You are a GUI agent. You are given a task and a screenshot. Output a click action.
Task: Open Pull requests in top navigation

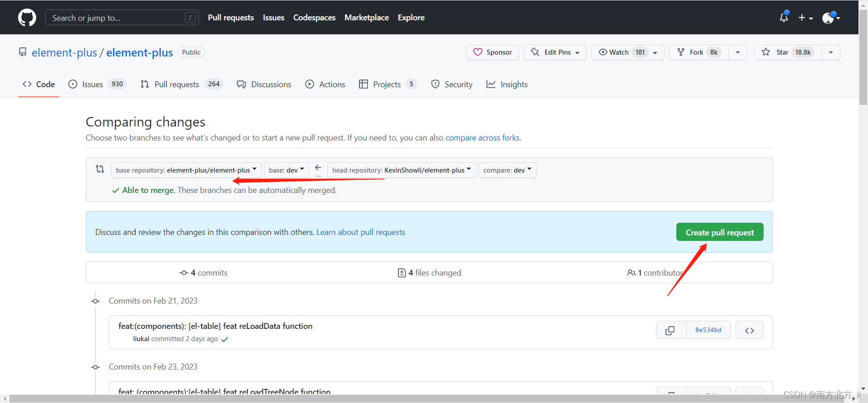tap(231, 18)
